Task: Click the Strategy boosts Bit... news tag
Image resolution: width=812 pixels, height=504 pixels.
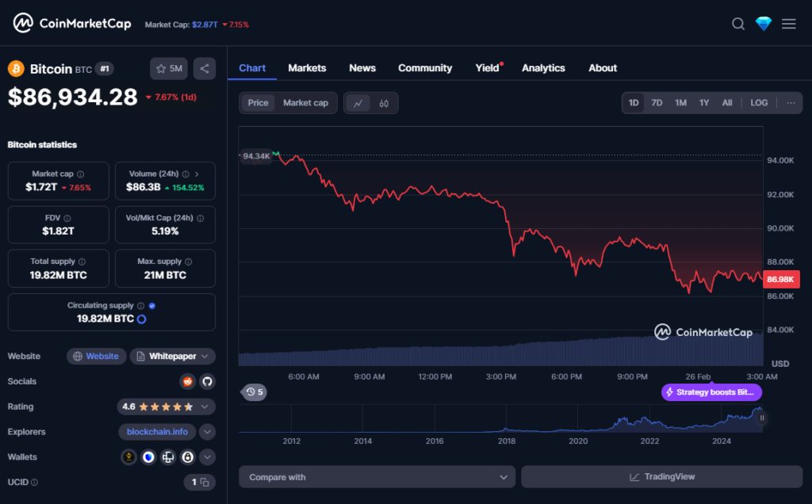Action: coord(711,392)
